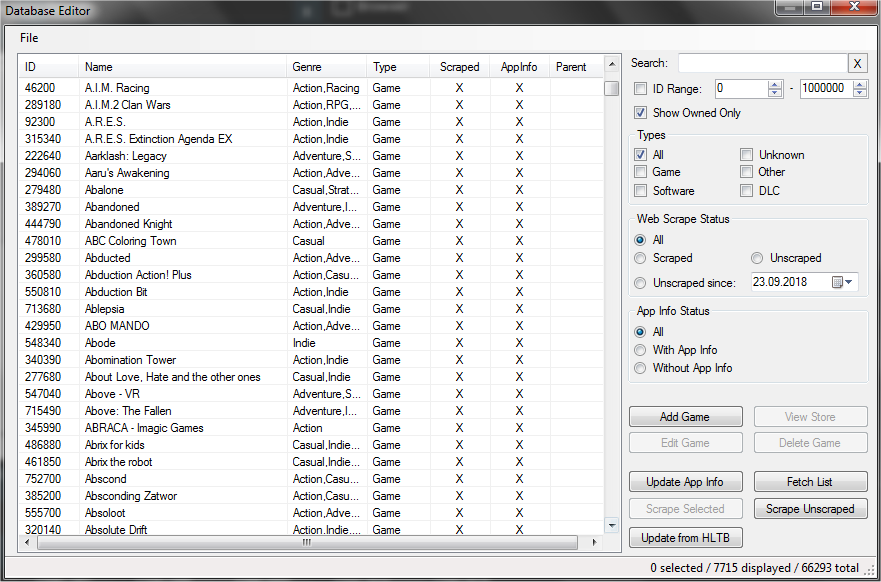Choose the Unscraped since option

click(640, 281)
